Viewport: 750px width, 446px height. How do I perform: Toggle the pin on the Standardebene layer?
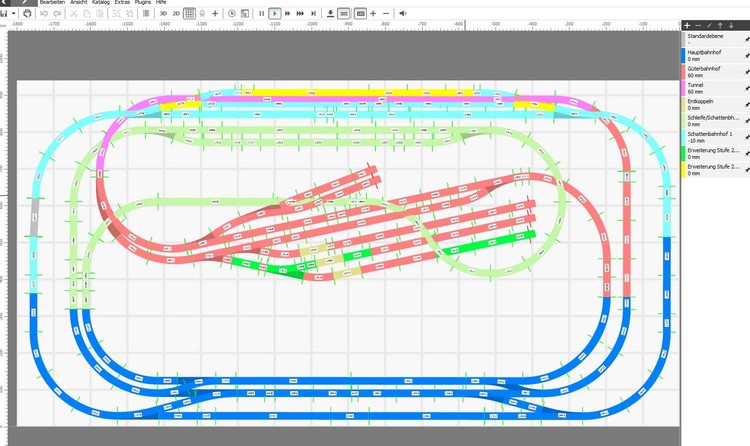pos(747,40)
